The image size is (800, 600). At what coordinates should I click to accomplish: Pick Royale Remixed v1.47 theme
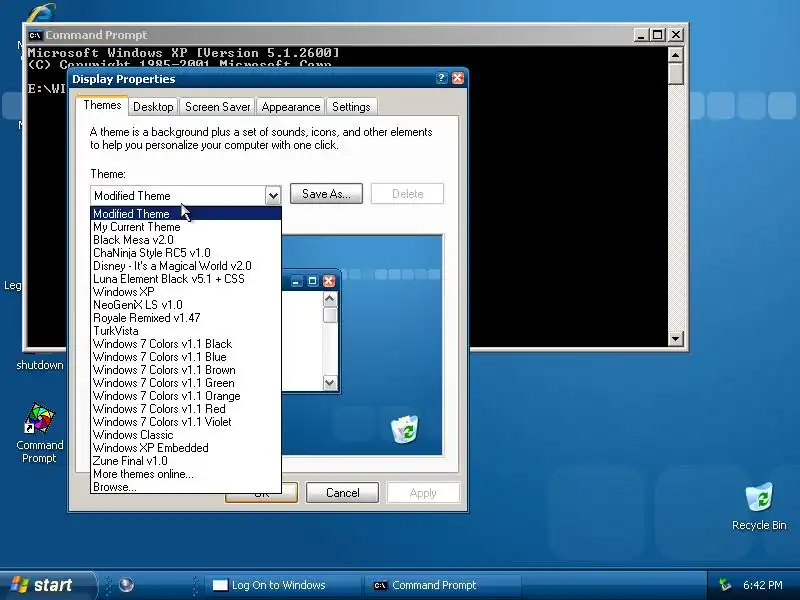point(186,318)
